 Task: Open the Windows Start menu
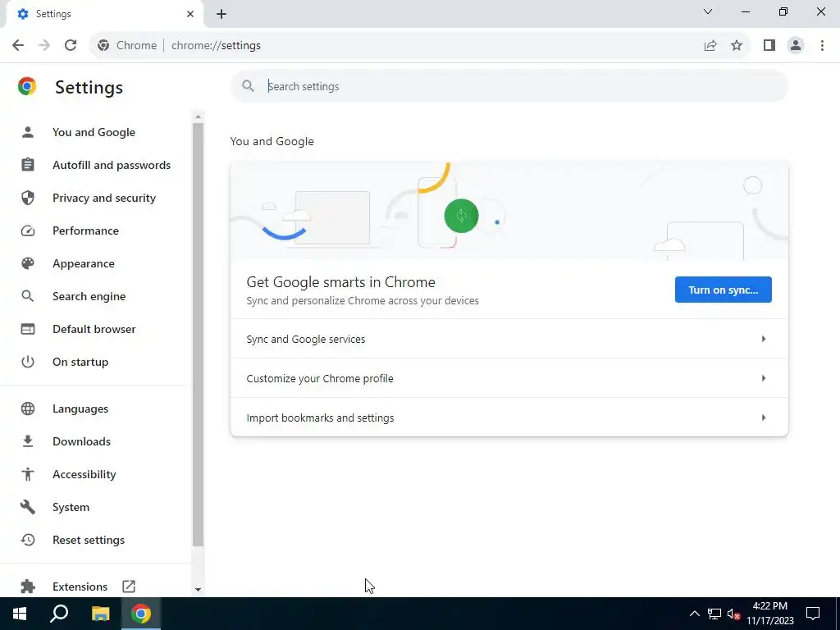[x=20, y=614]
